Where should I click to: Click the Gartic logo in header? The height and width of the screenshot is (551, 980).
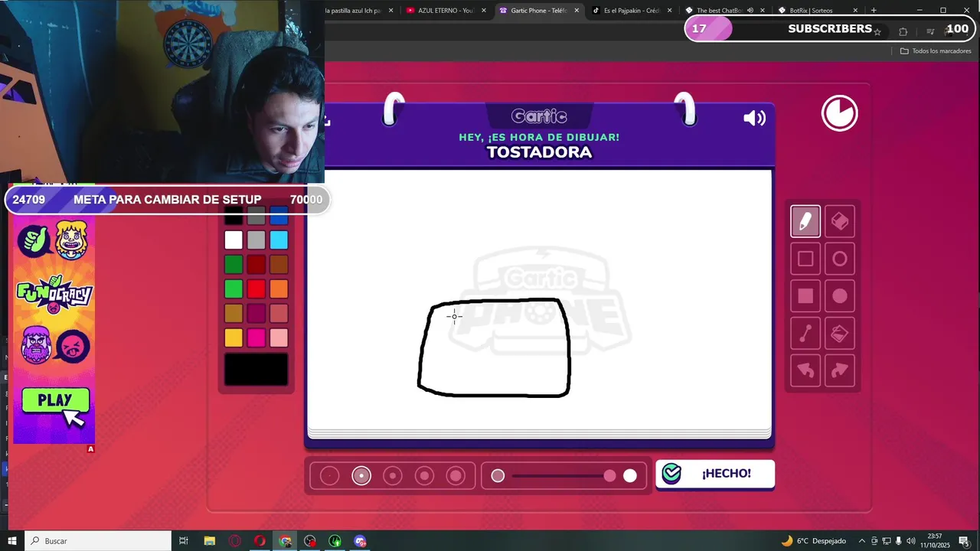540,116
